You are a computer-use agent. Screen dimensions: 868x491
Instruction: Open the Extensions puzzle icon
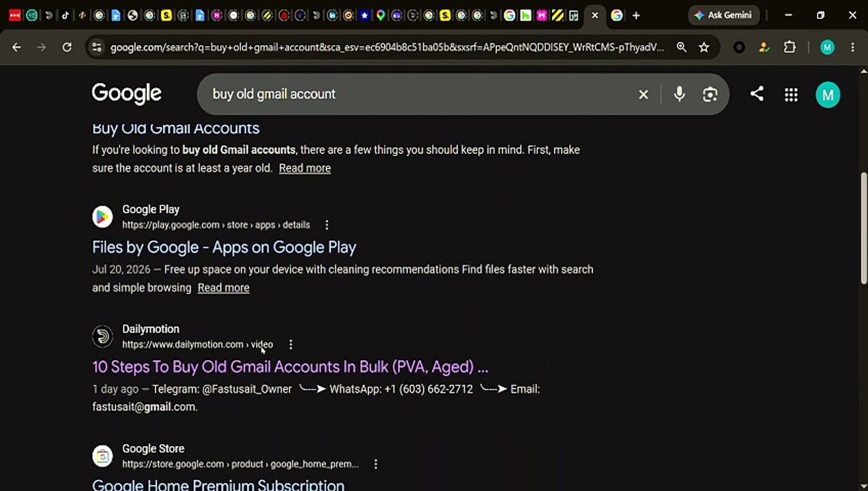tap(790, 47)
